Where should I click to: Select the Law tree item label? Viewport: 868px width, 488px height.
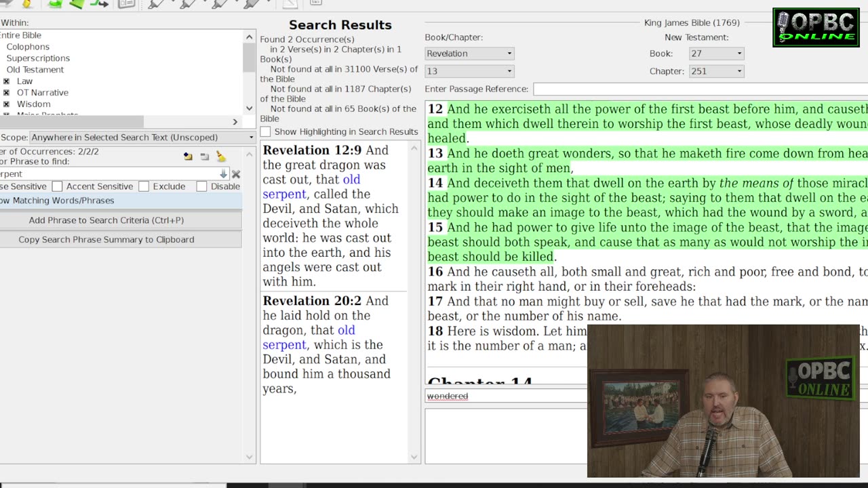coord(24,81)
